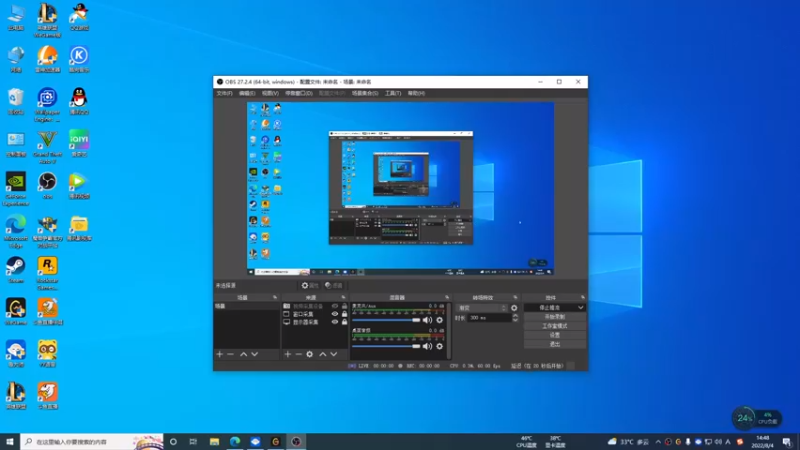Click the Start Recording button
The width and height of the screenshot is (800, 450).
pyautogui.click(x=555, y=317)
